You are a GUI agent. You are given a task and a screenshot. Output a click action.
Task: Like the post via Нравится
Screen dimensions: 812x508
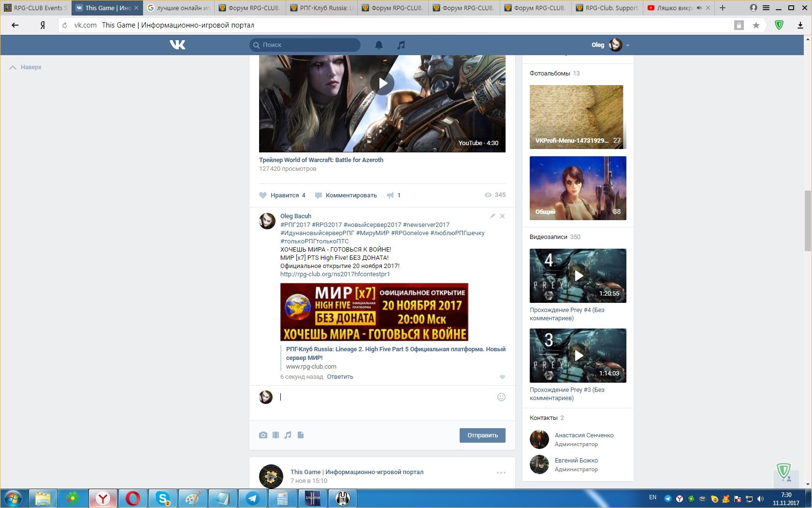pos(282,195)
